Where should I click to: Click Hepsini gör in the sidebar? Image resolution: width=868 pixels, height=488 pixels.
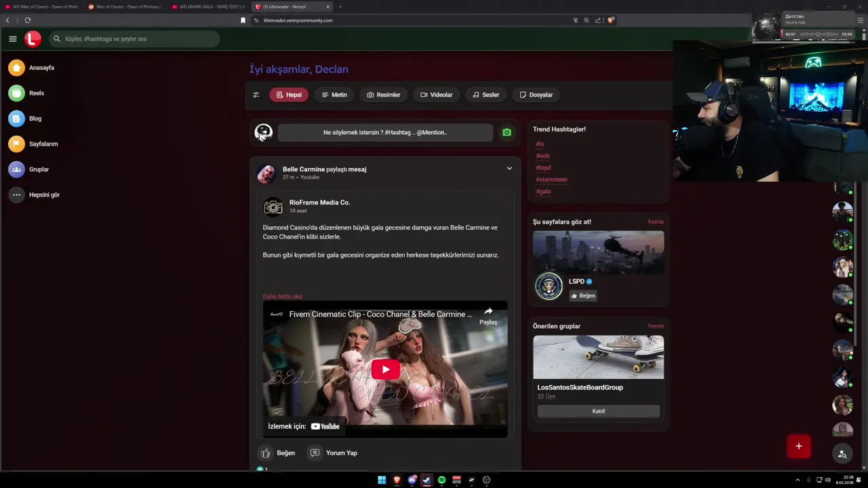click(35, 195)
